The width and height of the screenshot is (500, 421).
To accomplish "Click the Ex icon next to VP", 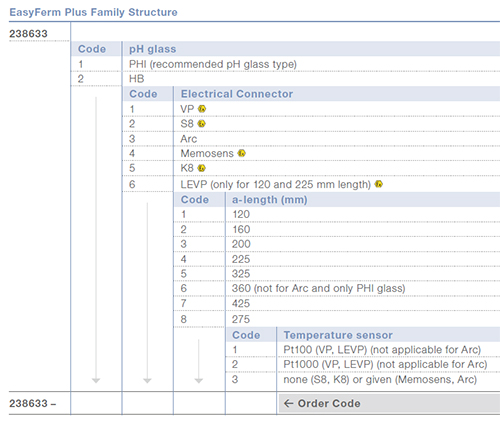I will (202, 109).
